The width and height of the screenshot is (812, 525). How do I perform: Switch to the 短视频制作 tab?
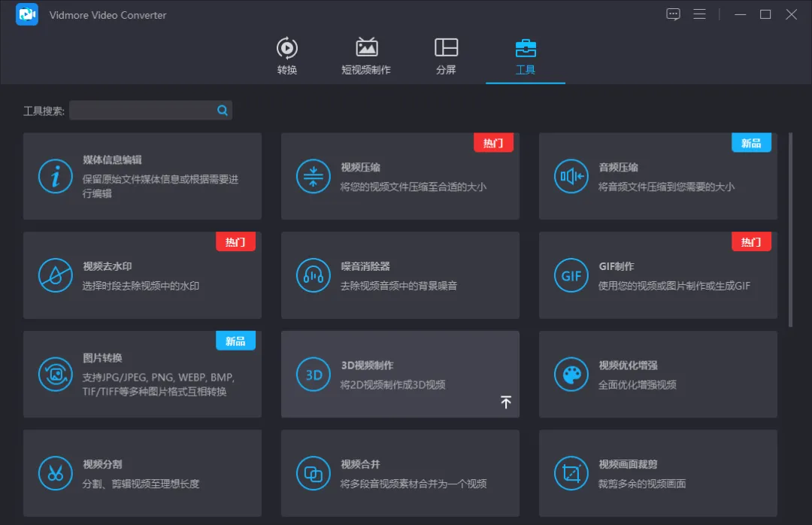click(x=366, y=56)
